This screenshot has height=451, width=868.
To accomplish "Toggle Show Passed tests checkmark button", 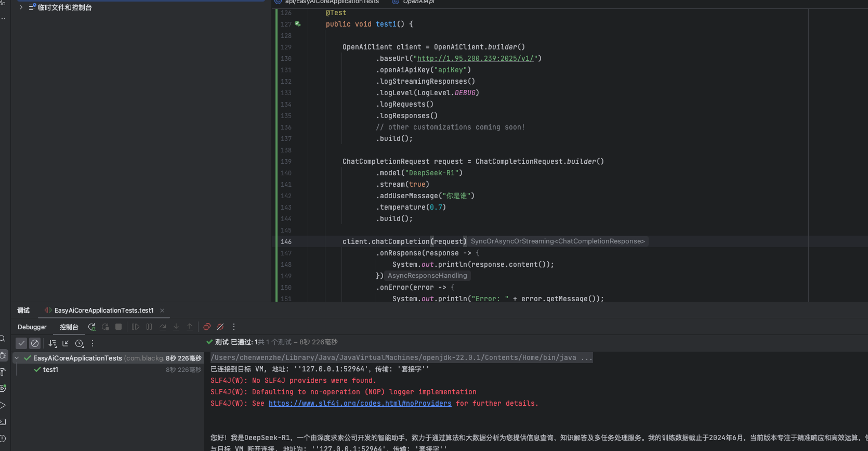I will pyautogui.click(x=21, y=343).
